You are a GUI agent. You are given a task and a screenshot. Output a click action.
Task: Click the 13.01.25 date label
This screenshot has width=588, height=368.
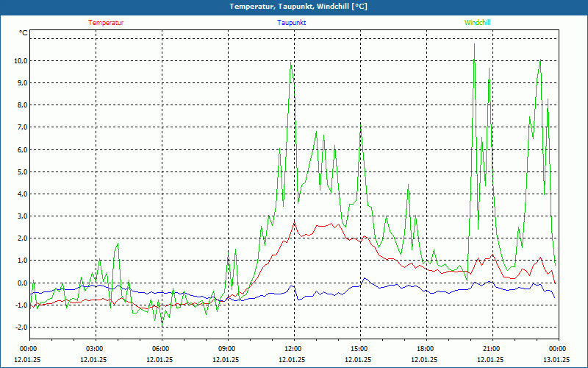[x=556, y=360]
